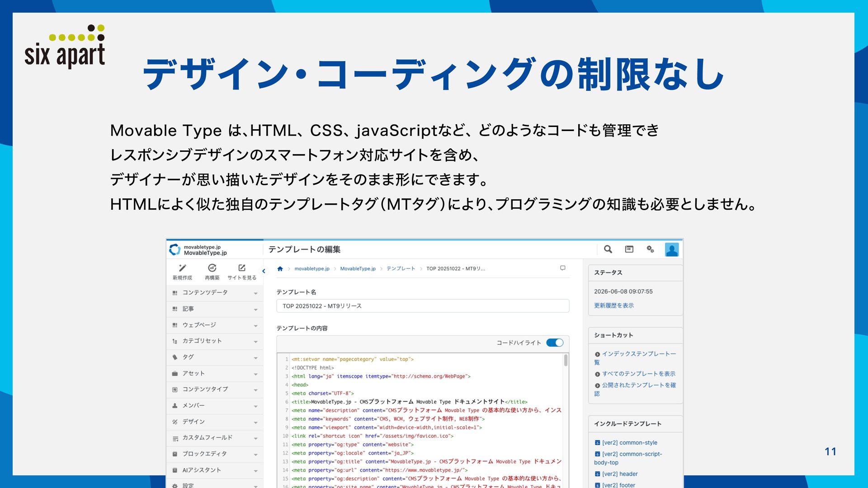This screenshot has height=488, width=868.
Task: Expand the コンテンツデータ menu arrow
Action: (x=256, y=294)
